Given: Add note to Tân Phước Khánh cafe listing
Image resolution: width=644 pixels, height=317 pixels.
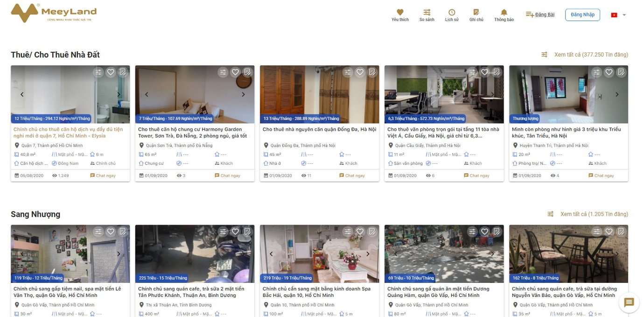Looking at the screenshot, I should coord(247,232).
